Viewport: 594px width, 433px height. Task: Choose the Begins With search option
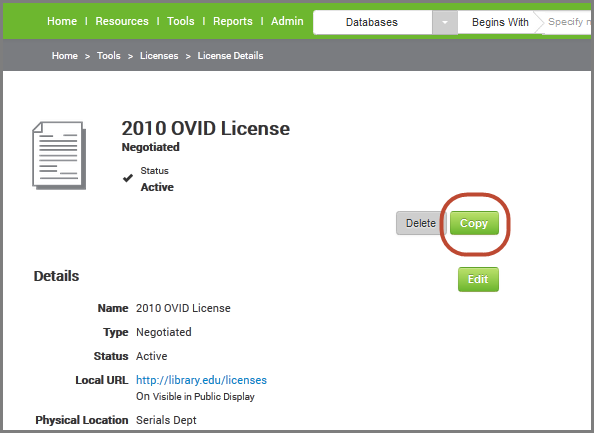pyautogui.click(x=500, y=22)
